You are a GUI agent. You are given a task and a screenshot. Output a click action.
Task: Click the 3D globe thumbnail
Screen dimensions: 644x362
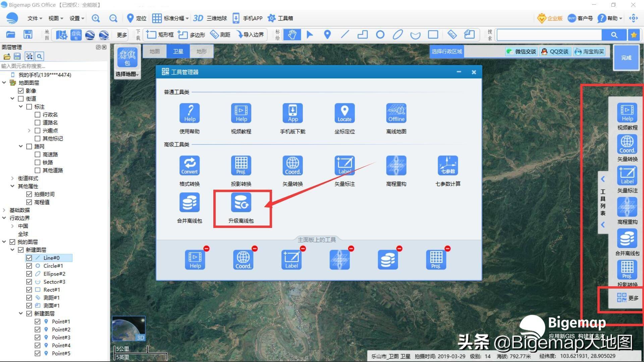128,328
